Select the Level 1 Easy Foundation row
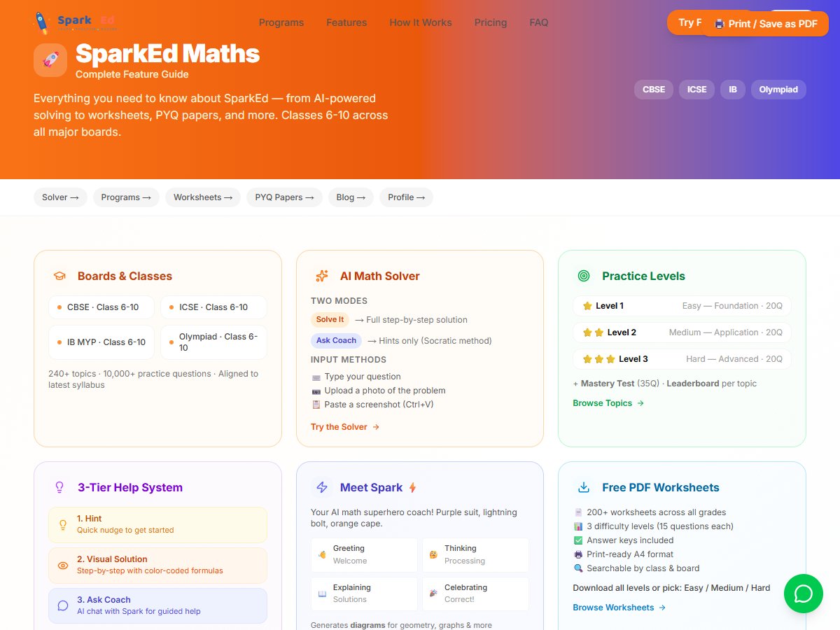This screenshot has width=840, height=630. [x=682, y=306]
